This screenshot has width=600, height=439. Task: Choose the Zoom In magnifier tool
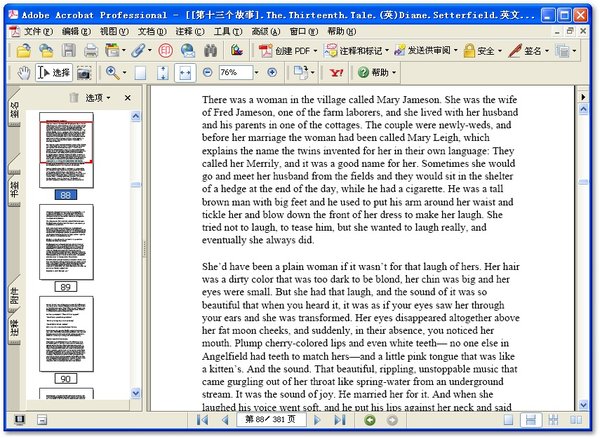112,72
